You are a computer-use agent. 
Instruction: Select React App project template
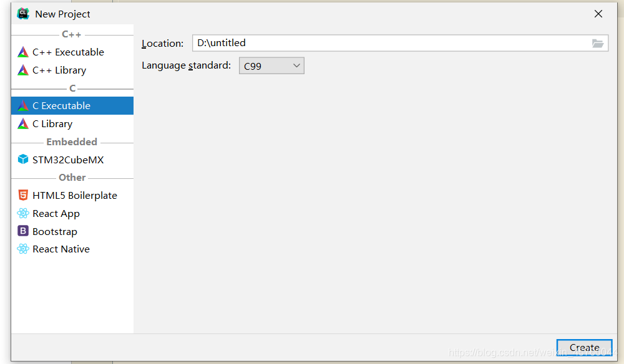[72, 213]
